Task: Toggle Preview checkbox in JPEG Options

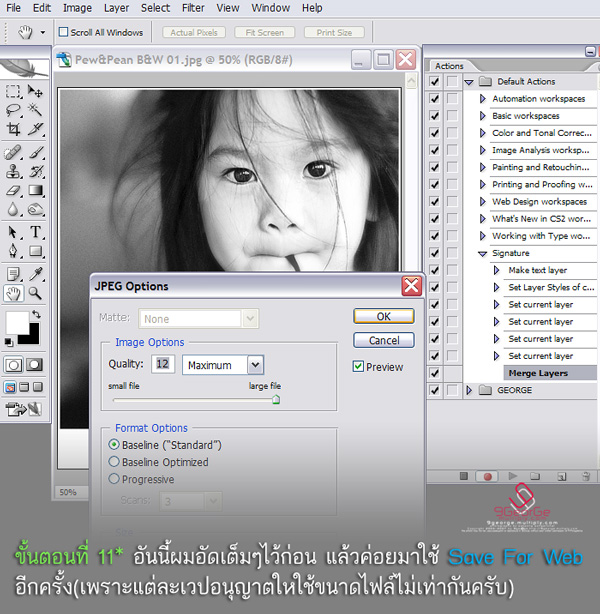Action: [x=358, y=367]
